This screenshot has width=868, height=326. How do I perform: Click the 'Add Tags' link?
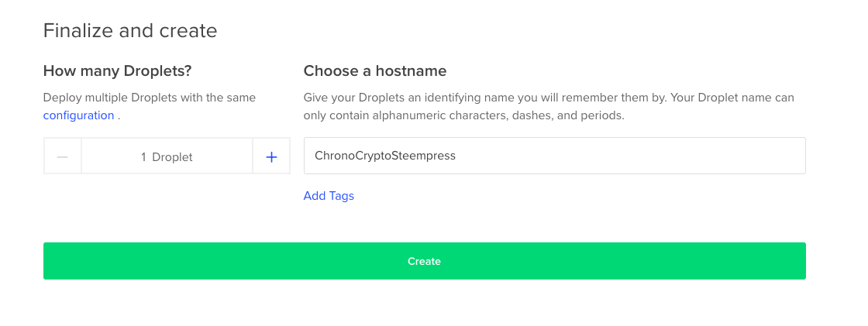(329, 196)
